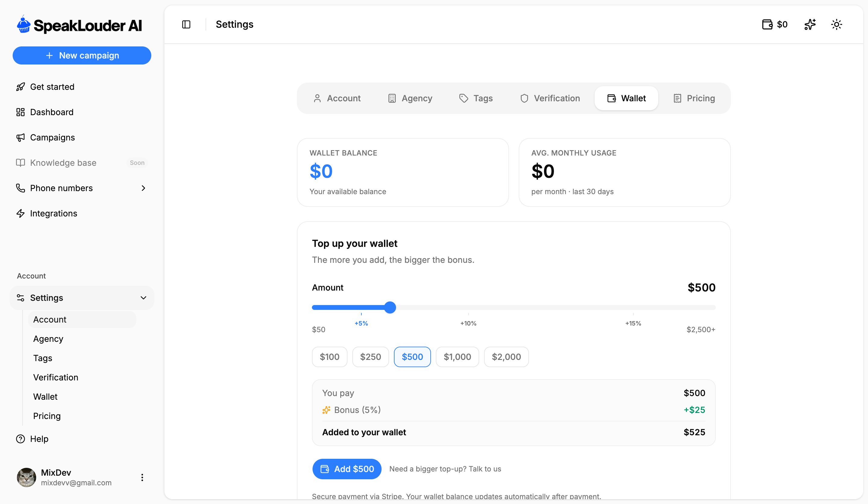Click the AVG. MONTHLY USAGE label
This screenshot has width=868, height=504.
[574, 153]
